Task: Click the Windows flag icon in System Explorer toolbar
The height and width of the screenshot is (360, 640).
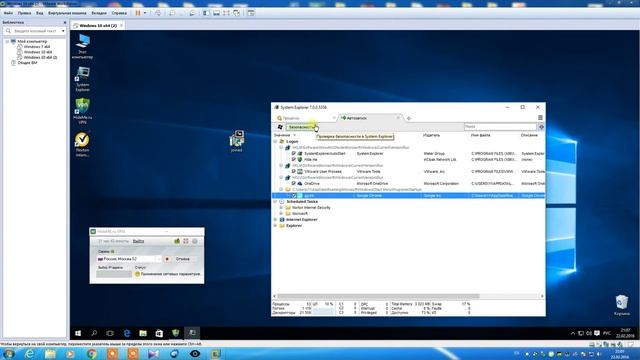Action: point(280,127)
